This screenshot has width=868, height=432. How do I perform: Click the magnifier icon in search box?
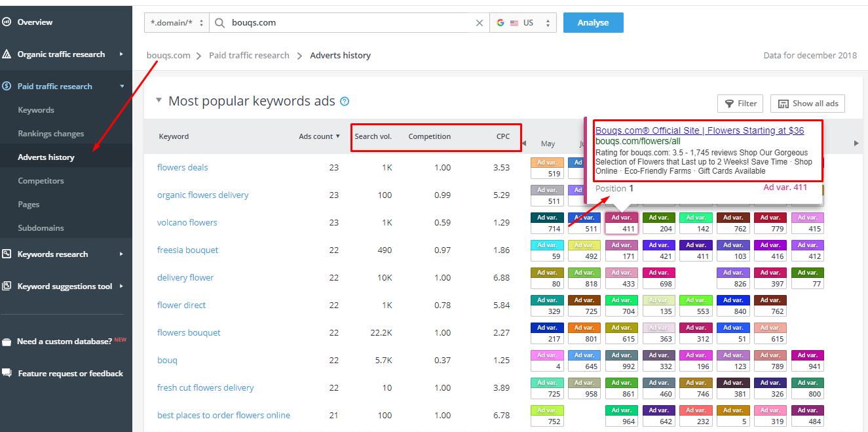pyautogui.click(x=219, y=23)
